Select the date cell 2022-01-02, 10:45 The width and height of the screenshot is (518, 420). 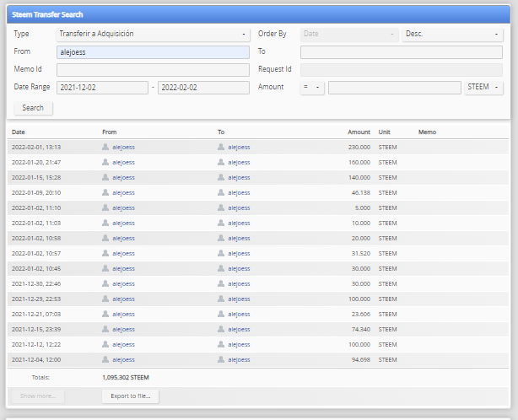click(x=36, y=269)
